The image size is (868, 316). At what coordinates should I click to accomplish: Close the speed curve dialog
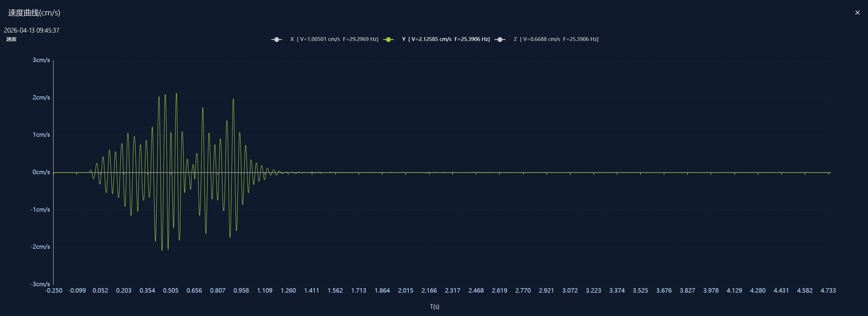(x=857, y=12)
